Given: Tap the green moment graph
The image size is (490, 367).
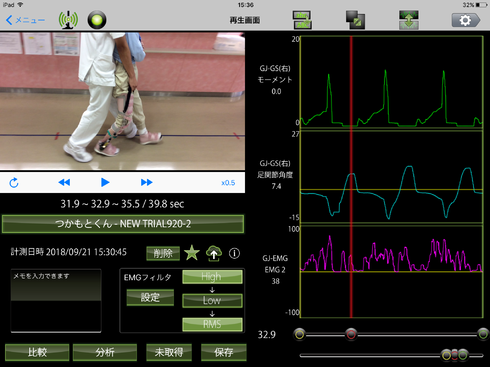Looking at the screenshot, I should [x=392, y=82].
